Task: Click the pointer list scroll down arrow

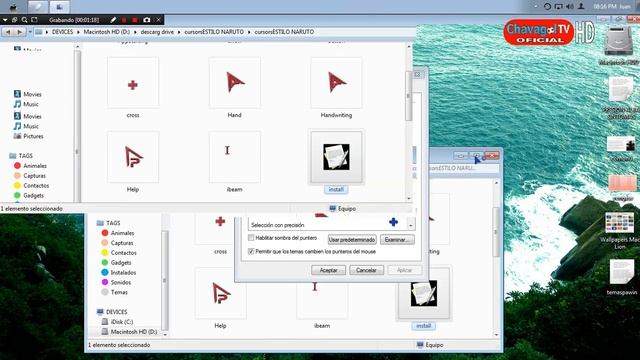Action: pos(411,225)
